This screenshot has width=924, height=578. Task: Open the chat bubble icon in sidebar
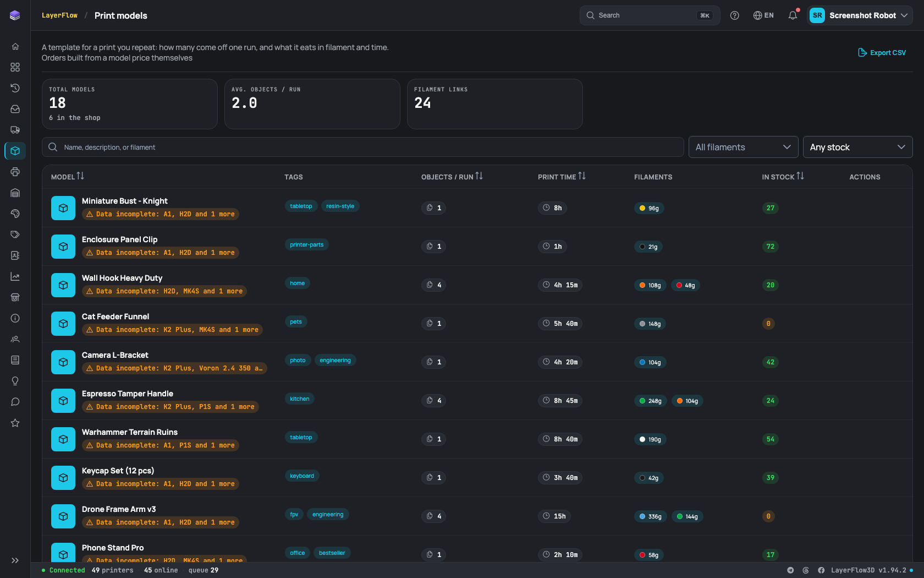(15, 402)
